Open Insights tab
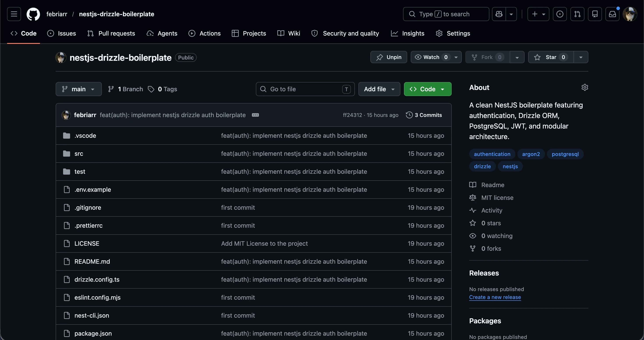 point(408,33)
